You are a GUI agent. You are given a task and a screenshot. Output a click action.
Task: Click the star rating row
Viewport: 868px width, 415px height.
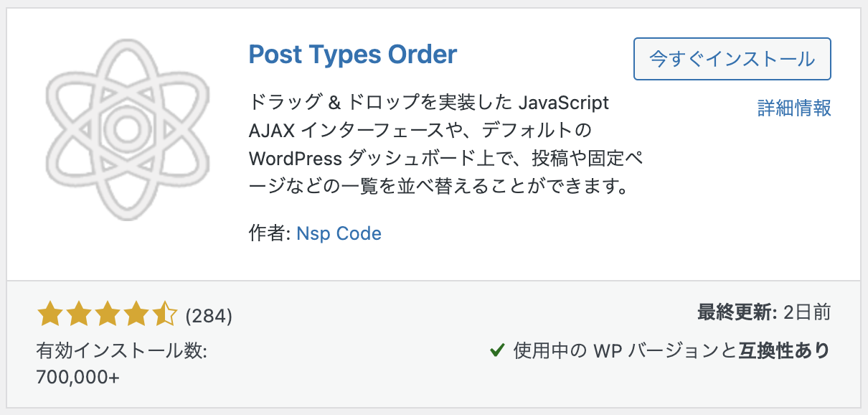[107, 315]
